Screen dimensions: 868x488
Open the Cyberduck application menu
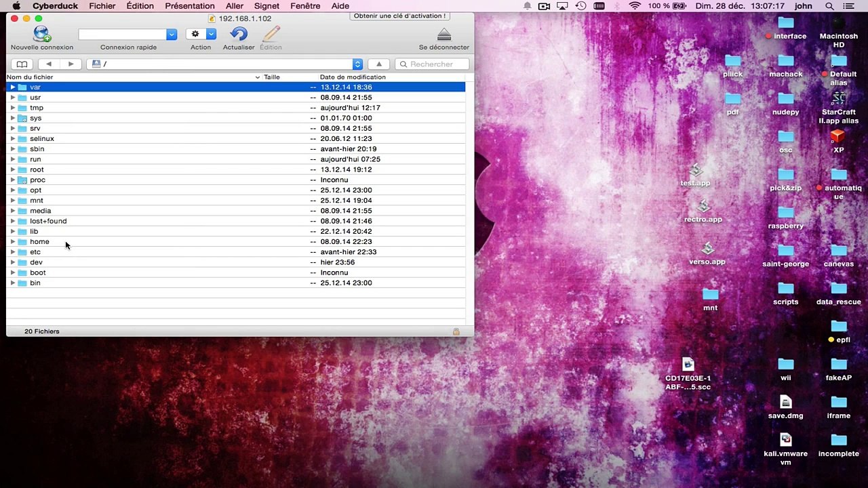(x=55, y=6)
